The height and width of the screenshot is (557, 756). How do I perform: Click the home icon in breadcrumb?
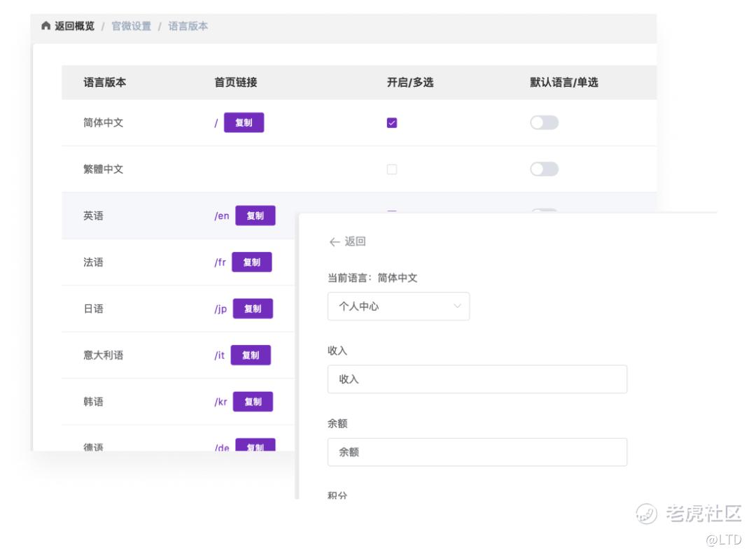(46, 27)
